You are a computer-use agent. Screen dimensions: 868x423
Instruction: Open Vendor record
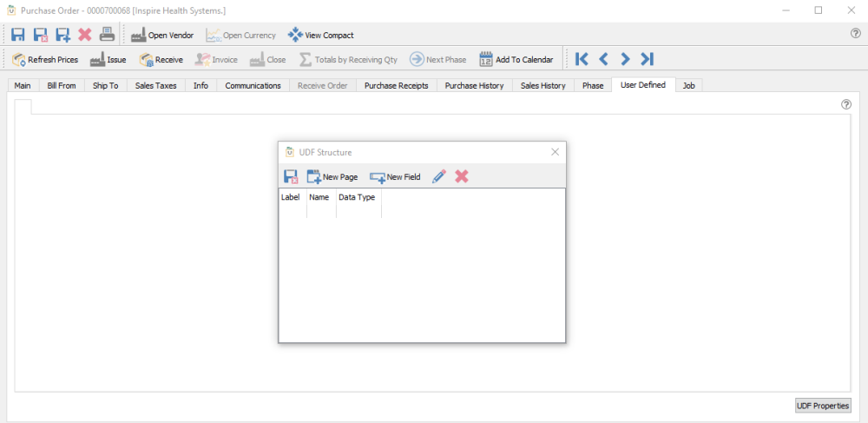[162, 35]
